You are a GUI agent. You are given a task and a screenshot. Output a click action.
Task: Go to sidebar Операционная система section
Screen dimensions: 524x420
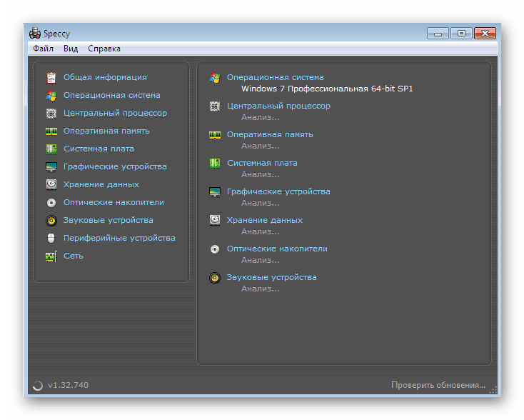pyautogui.click(x=111, y=95)
